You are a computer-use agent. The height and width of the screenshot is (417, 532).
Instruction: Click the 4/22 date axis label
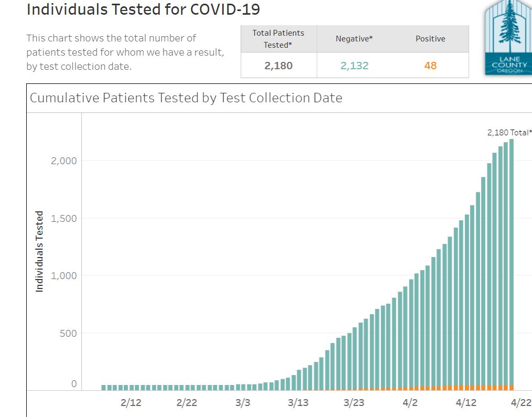tap(522, 403)
